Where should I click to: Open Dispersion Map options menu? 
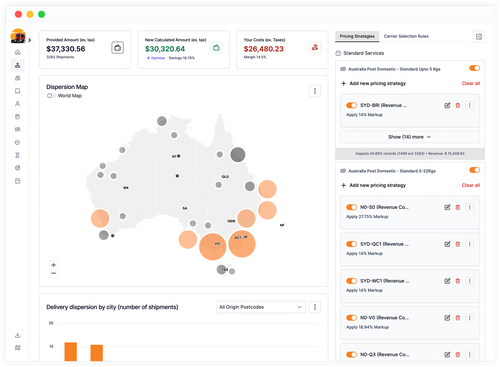[x=315, y=91]
